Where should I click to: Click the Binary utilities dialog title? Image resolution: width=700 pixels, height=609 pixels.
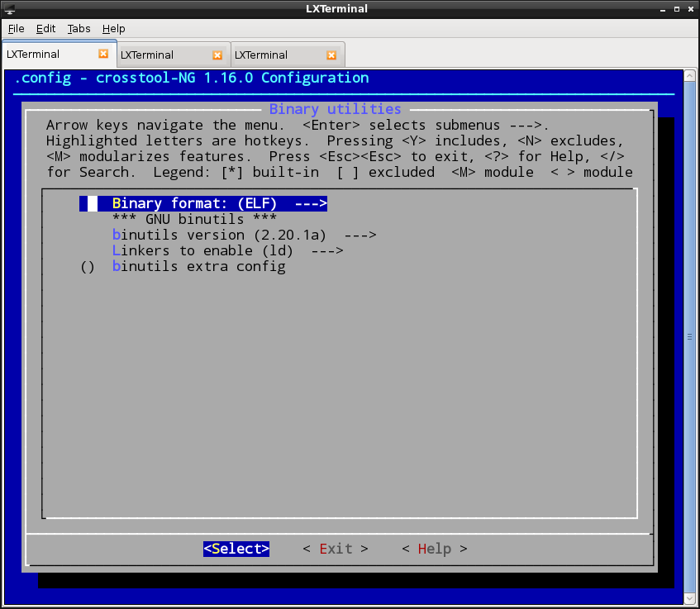tap(336, 109)
